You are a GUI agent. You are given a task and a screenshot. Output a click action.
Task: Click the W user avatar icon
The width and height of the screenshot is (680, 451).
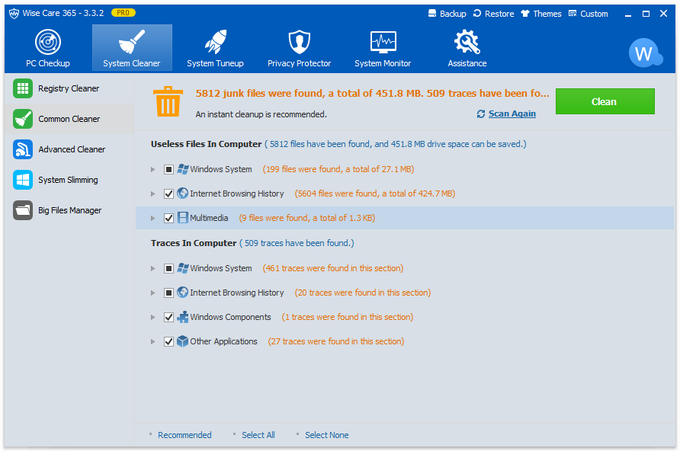point(644,53)
